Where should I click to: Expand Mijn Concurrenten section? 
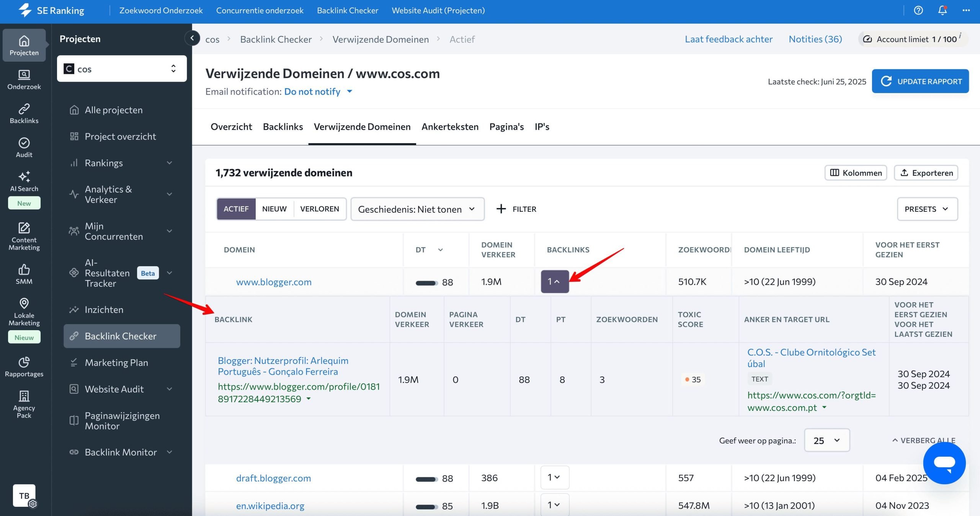(122, 231)
